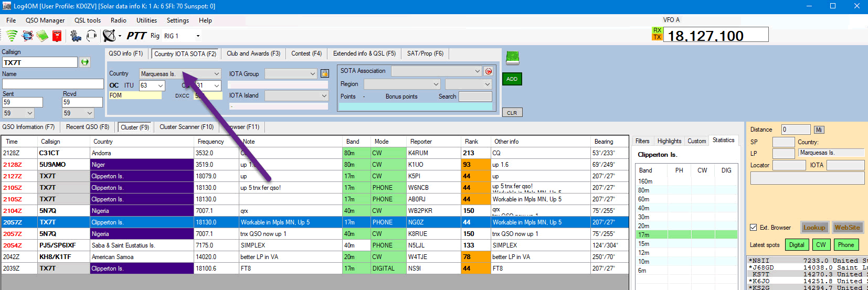Open the File menu
Viewport: 868px width, 290px height.
pos(11,20)
